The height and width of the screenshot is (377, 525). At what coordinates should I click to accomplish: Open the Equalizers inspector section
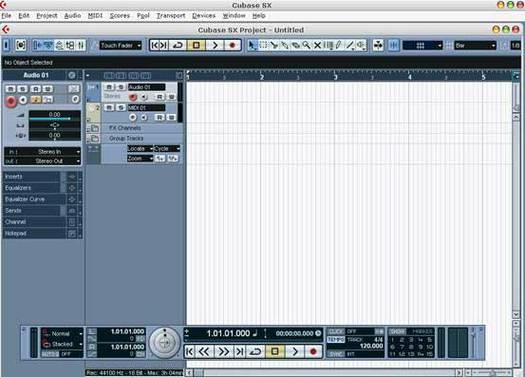tap(32, 188)
